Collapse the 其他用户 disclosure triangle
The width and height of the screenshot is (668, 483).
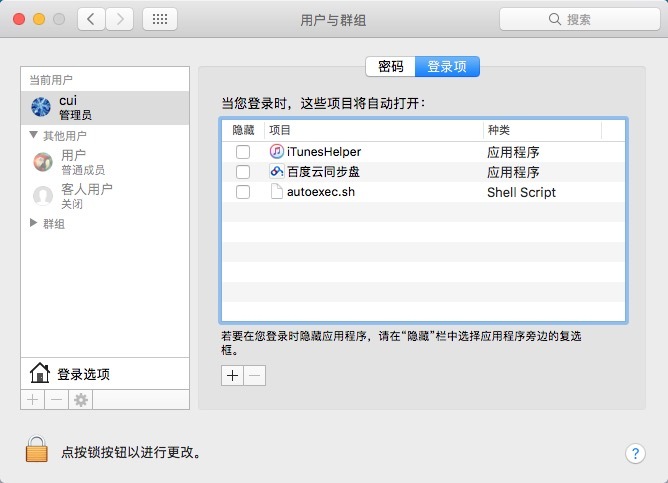(34, 135)
